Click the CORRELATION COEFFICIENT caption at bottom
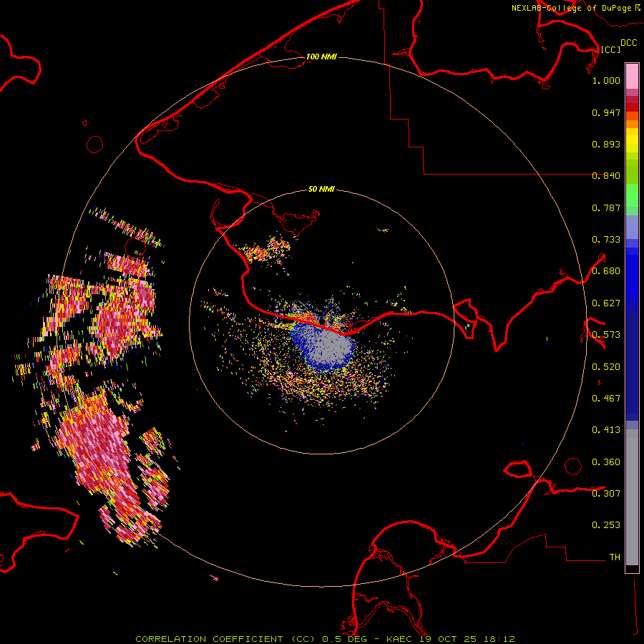The height and width of the screenshot is (644, 644). [325, 639]
